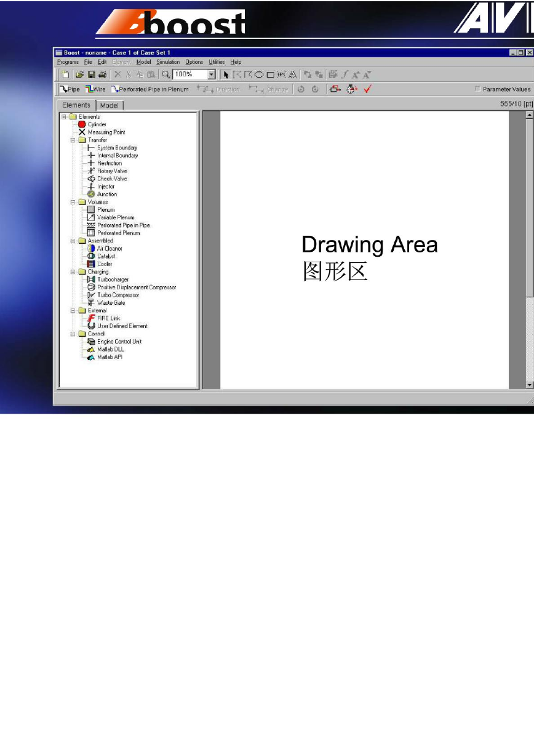The width and height of the screenshot is (534, 756).
Task: Select the Rotary Valve icon
Action: pos(91,171)
